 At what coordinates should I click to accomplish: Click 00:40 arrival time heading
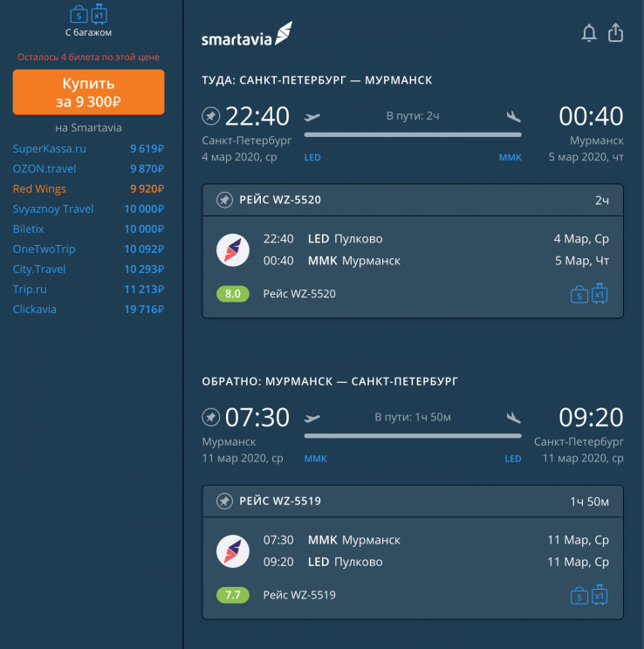591,116
